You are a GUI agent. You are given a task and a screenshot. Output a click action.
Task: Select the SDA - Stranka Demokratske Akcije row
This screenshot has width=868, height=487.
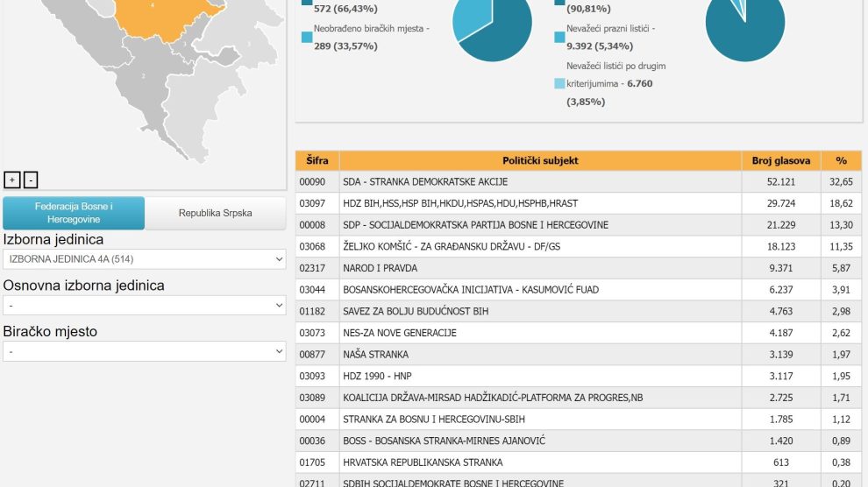(540, 182)
